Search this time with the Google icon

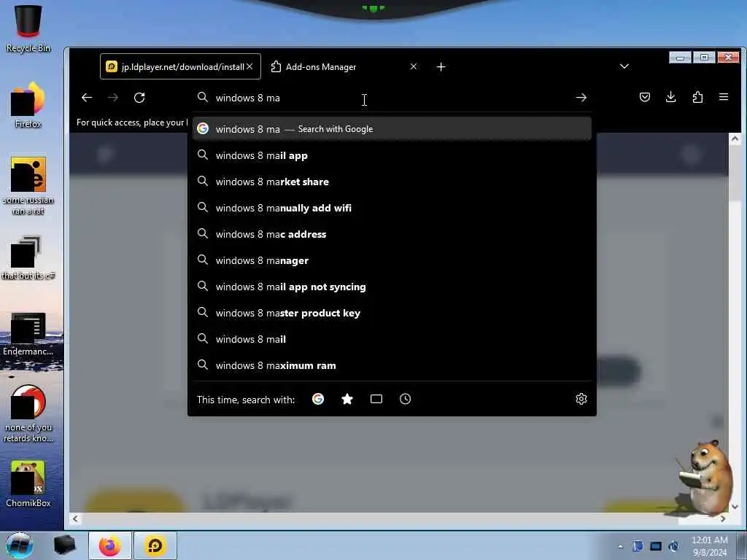click(318, 399)
